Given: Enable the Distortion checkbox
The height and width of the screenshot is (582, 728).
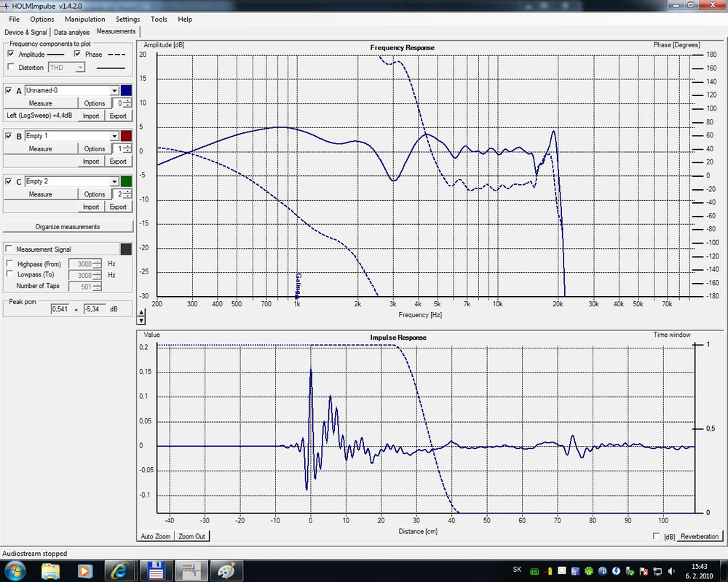Looking at the screenshot, I should pyautogui.click(x=11, y=68).
